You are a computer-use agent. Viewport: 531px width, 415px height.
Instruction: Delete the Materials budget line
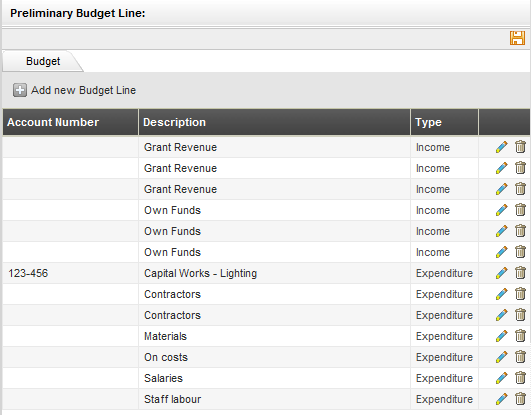point(520,336)
